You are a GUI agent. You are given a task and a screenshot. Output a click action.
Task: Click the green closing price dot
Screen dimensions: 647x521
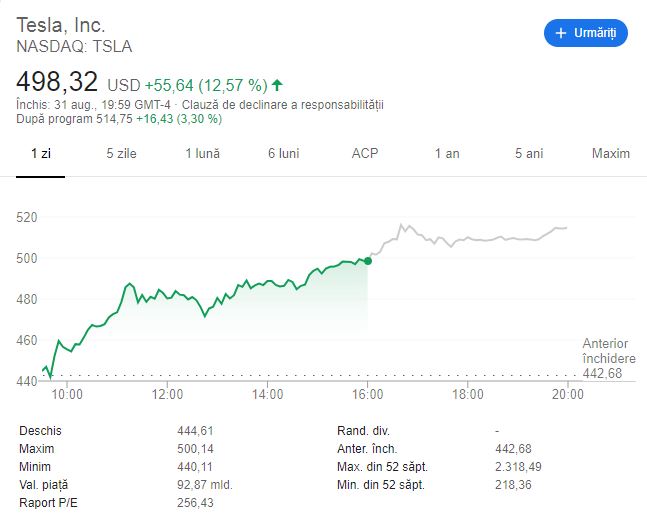[368, 261]
